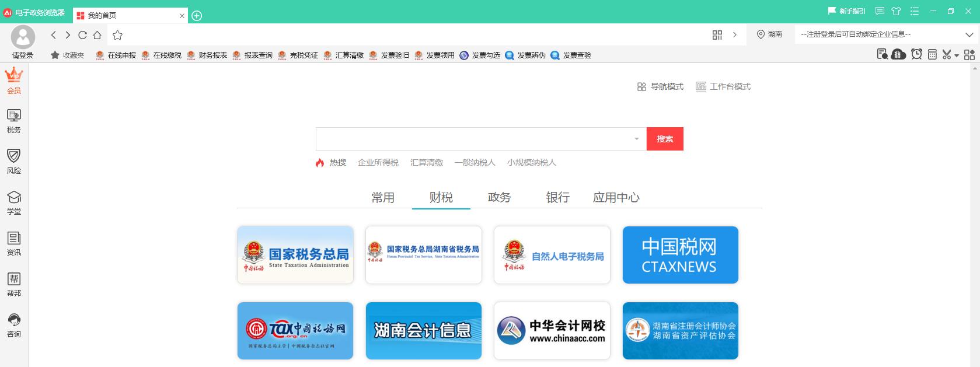This screenshot has width=980, height=367.
Task: Go back with the left arrow
Action: pyautogui.click(x=53, y=35)
